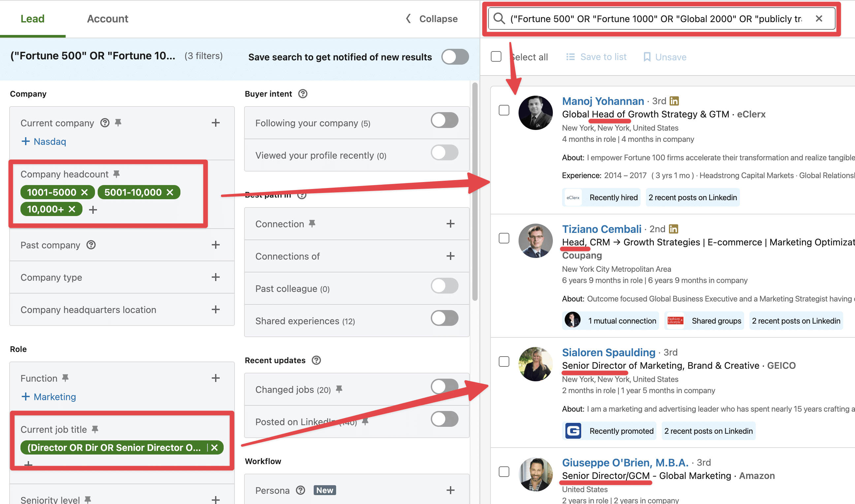Add another company headcount range

coord(93,209)
